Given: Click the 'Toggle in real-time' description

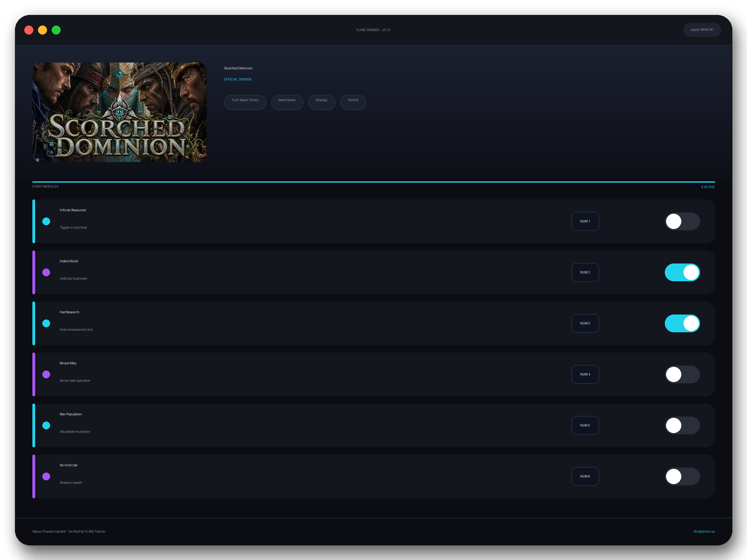Looking at the screenshot, I should 73,227.
